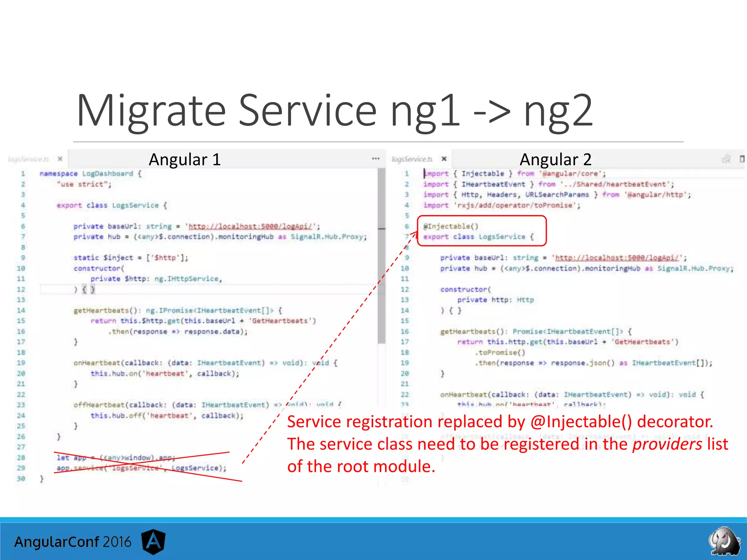Click 'let app = (<any>window).app;' line
The image size is (747, 560).
point(116,458)
